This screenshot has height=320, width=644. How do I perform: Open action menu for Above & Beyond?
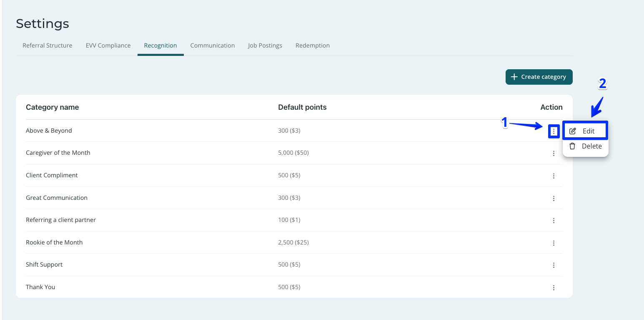[x=554, y=131]
